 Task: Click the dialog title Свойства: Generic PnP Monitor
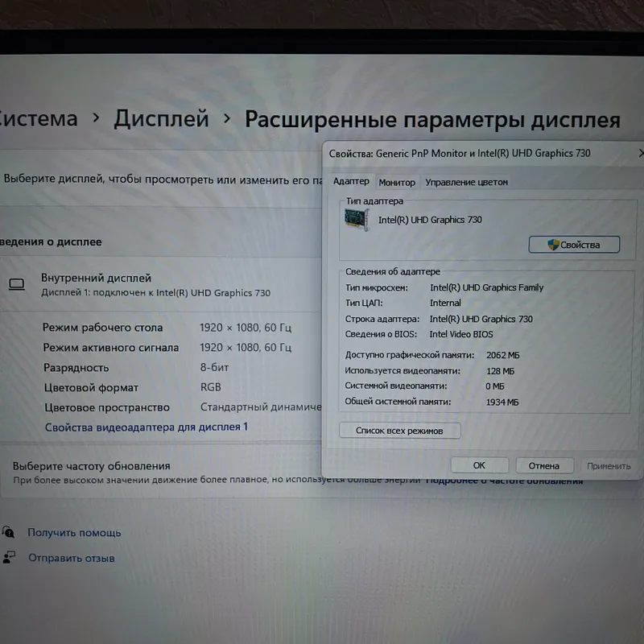(460, 154)
